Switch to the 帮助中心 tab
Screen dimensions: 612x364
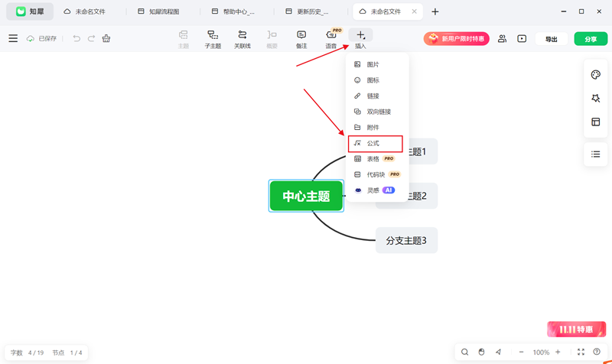[233, 11]
